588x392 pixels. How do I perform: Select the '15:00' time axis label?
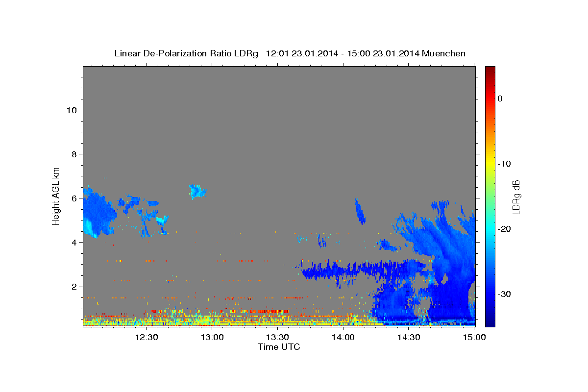point(474,337)
